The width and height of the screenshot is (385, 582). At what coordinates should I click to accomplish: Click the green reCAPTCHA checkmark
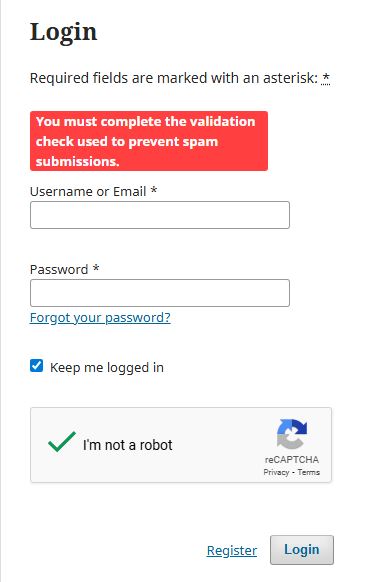pyautogui.click(x=62, y=442)
